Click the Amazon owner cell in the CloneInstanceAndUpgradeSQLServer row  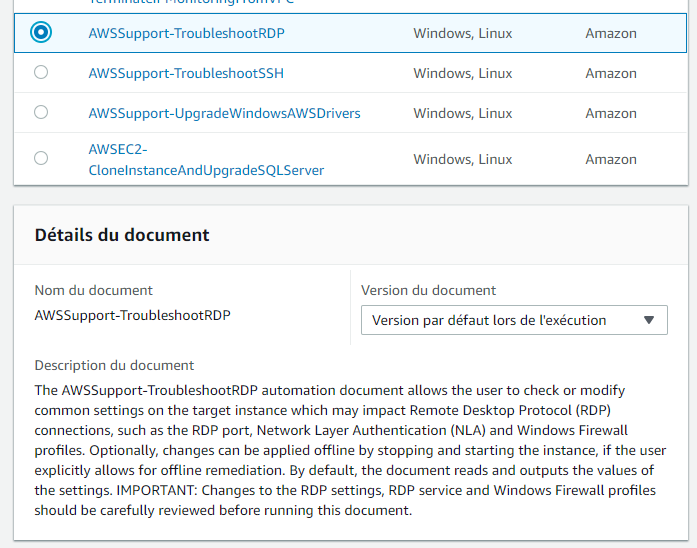coord(611,160)
